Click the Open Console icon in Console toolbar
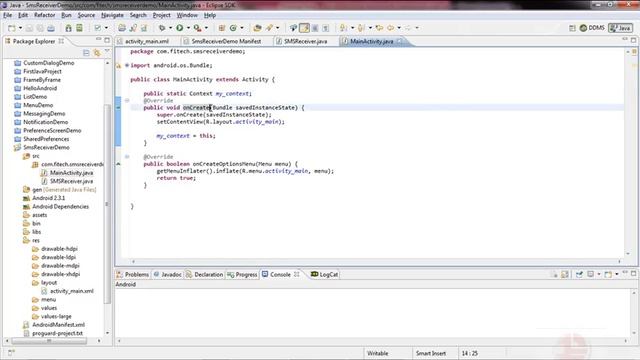640x360 pixels. [x=608, y=274]
